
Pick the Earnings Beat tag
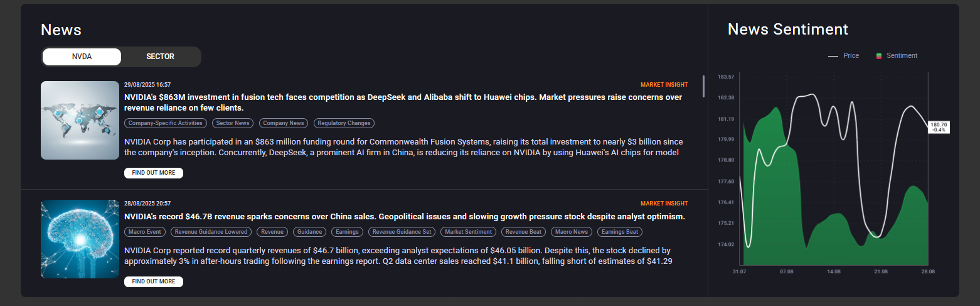point(619,232)
